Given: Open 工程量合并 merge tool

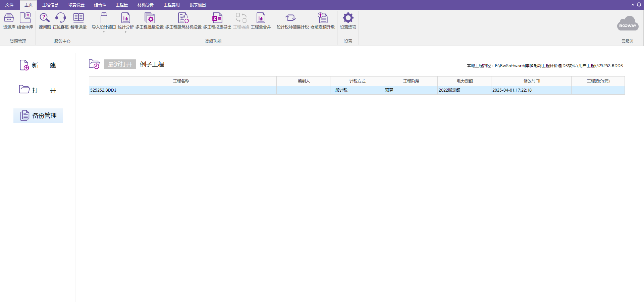Looking at the screenshot, I should (x=261, y=21).
